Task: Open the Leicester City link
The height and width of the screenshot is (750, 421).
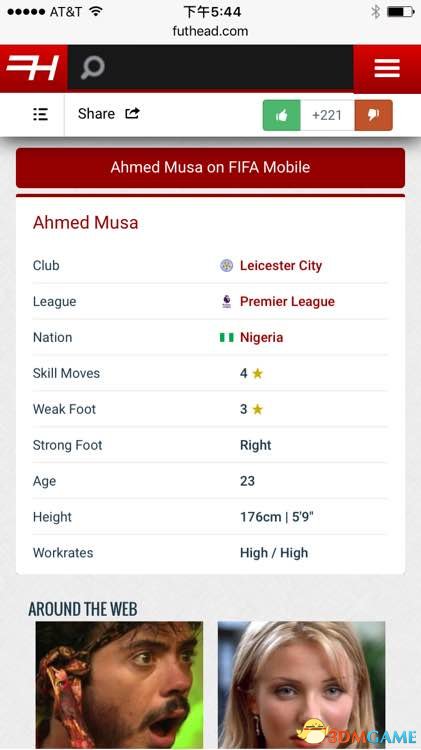Action: 281,265
